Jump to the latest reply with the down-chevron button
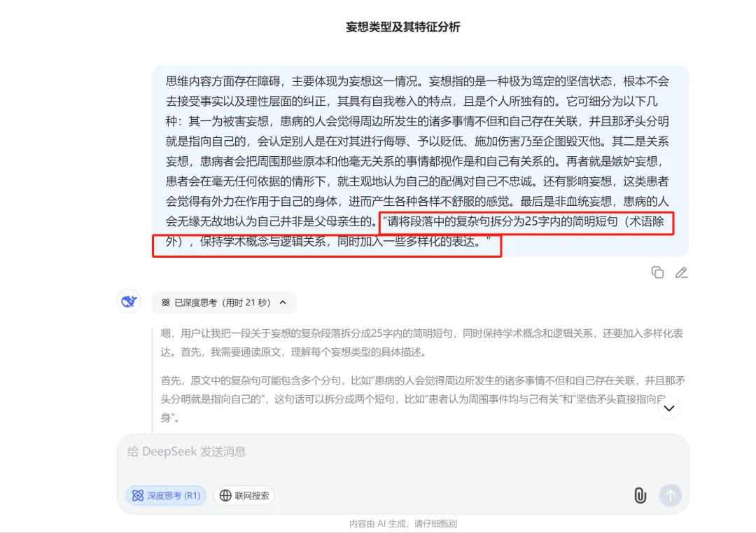This screenshot has width=756, height=533. 669,408
